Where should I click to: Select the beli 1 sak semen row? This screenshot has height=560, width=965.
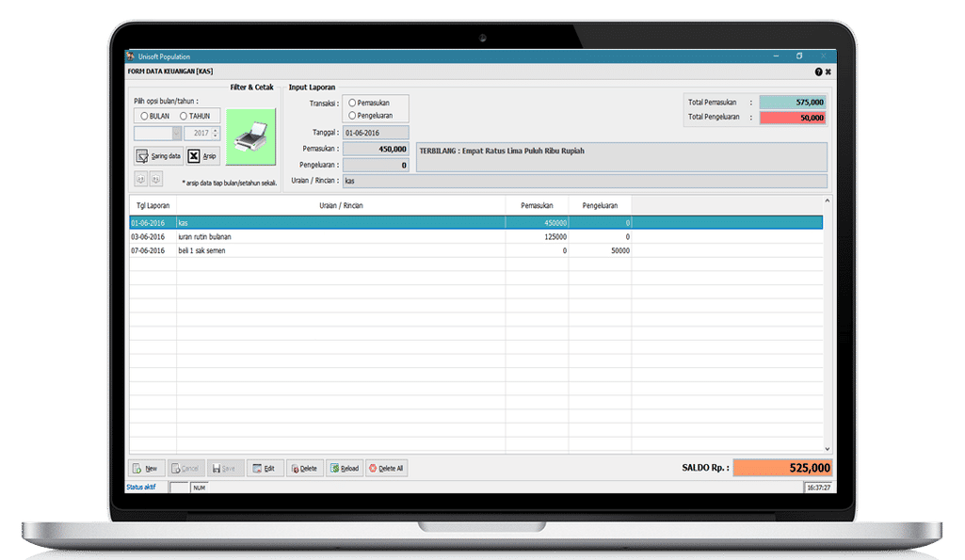point(339,251)
